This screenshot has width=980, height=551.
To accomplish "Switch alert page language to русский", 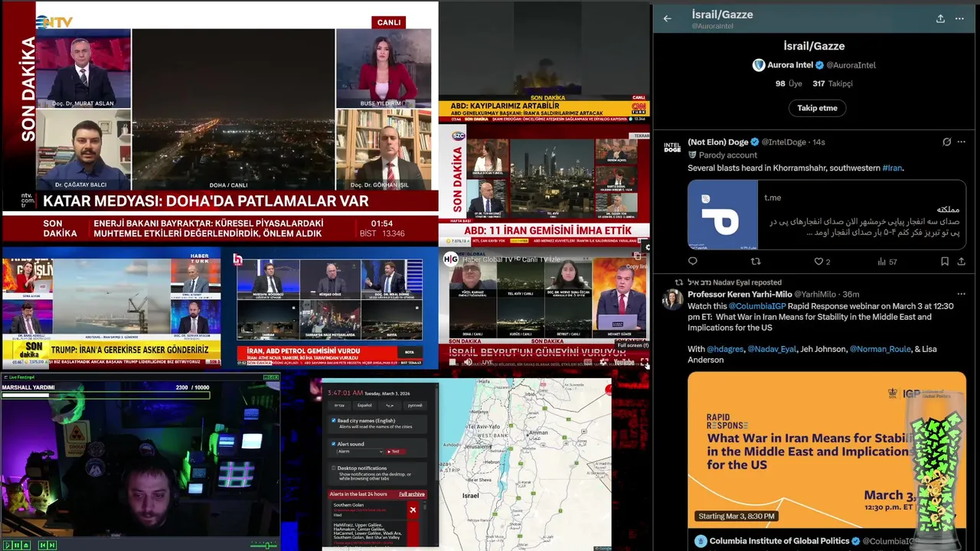I will [x=415, y=405].
